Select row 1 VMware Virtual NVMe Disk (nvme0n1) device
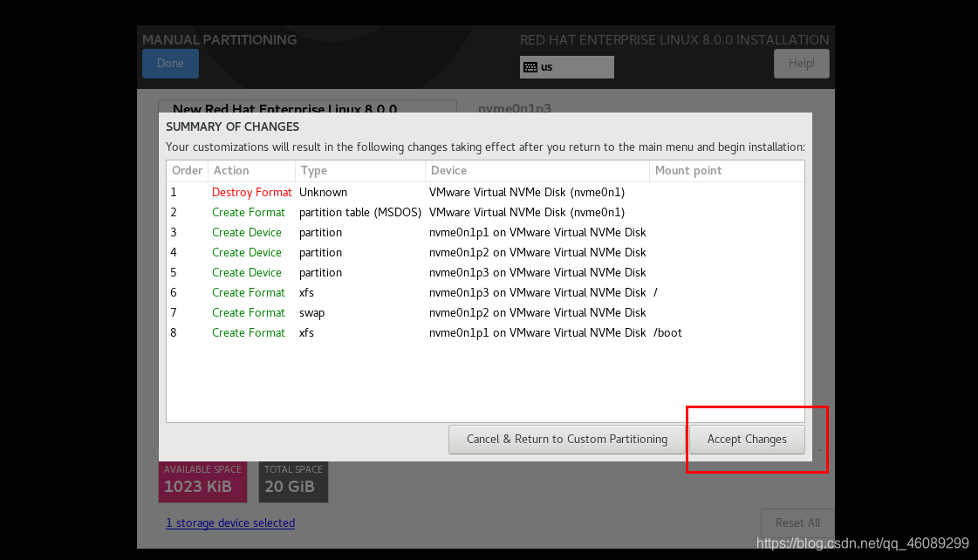 pos(526,192)
